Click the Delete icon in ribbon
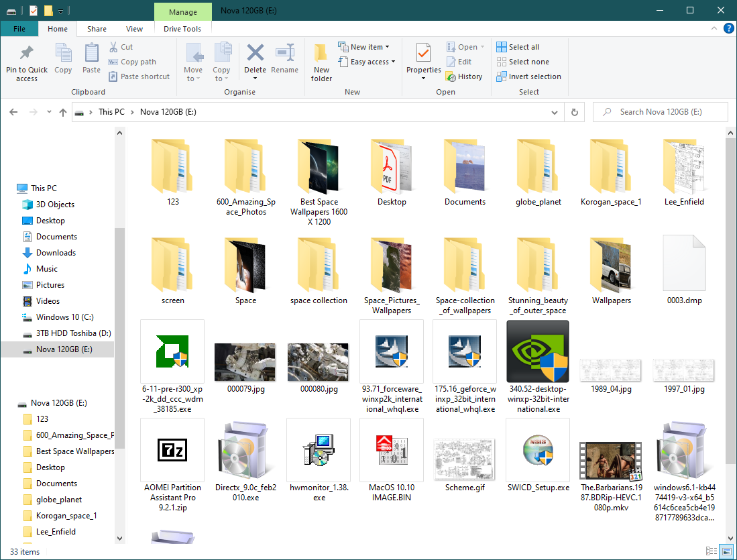Image resolution: width=737 pixels, height=560 pixels. click(x=255, y=59)
